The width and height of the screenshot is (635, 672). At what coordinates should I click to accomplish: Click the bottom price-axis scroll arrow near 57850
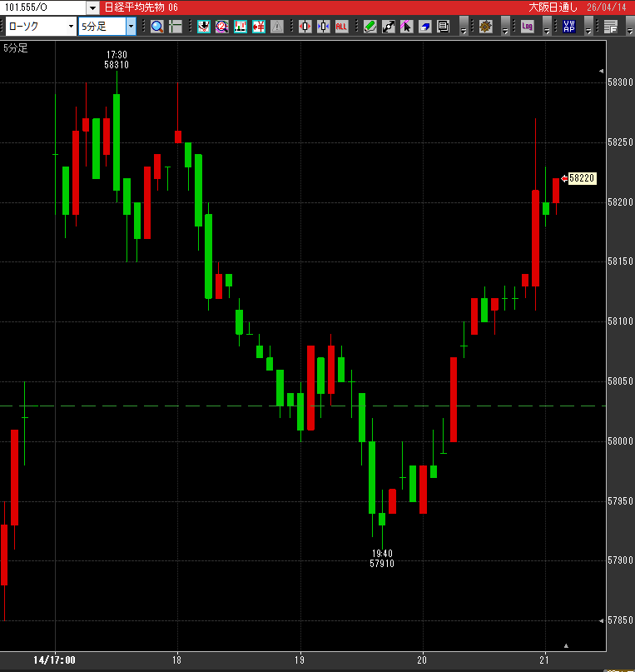point(601,620)
